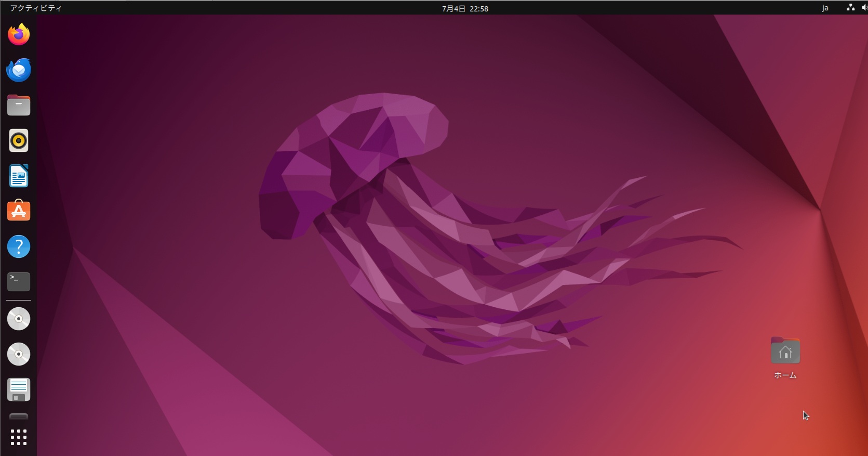Open the Help question mark icon
The width and height of the screenshot is (868, 456).
[x=19, y=246]
